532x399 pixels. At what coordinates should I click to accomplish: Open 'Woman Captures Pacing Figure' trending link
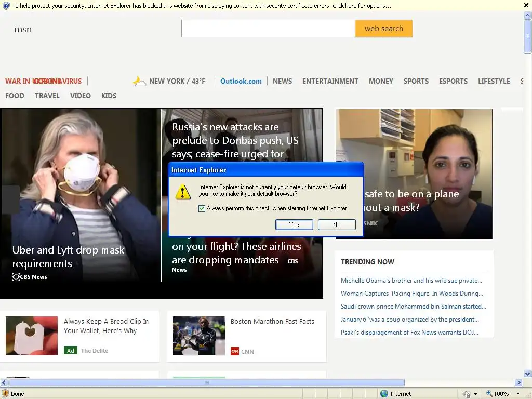coord(412,293)
